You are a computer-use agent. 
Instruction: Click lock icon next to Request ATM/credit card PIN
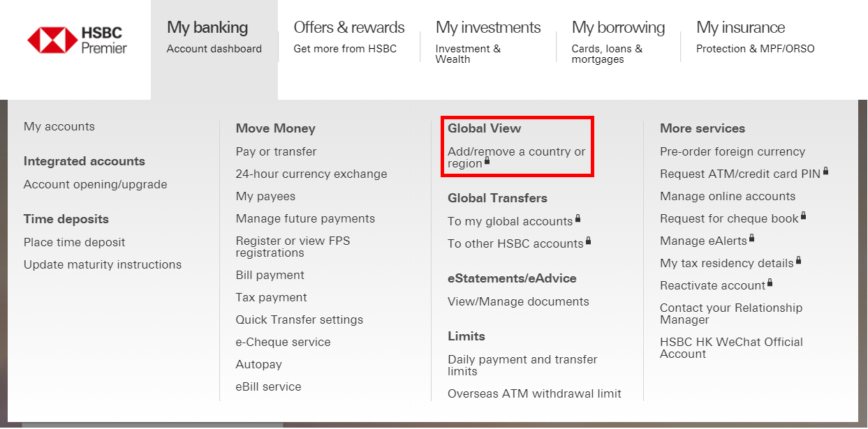826,171
